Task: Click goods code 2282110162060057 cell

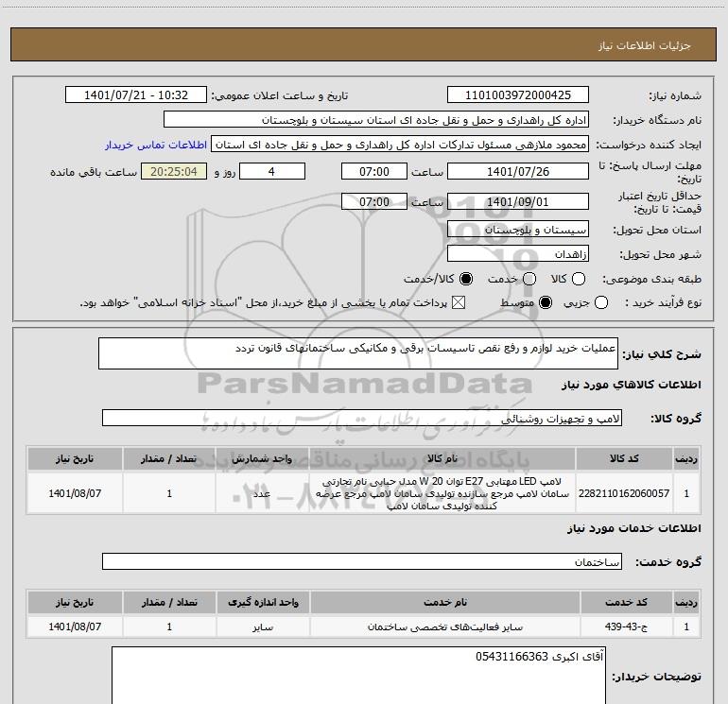Action: (x=624, y=493)
